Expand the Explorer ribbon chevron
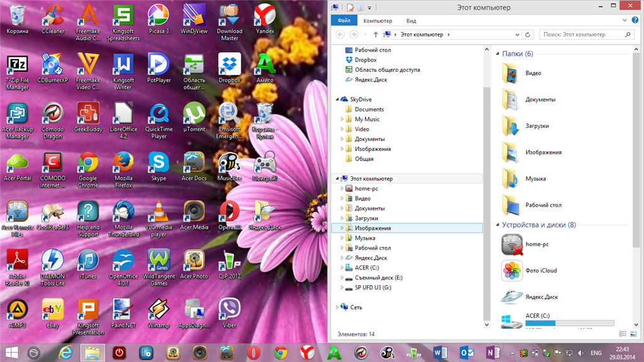644x362 pixels. coord(625,20)
